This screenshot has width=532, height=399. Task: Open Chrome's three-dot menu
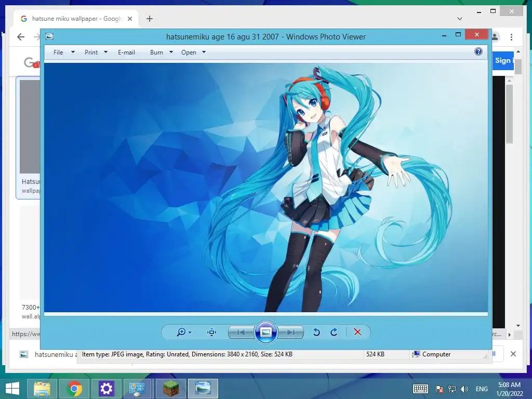(511, 37)
